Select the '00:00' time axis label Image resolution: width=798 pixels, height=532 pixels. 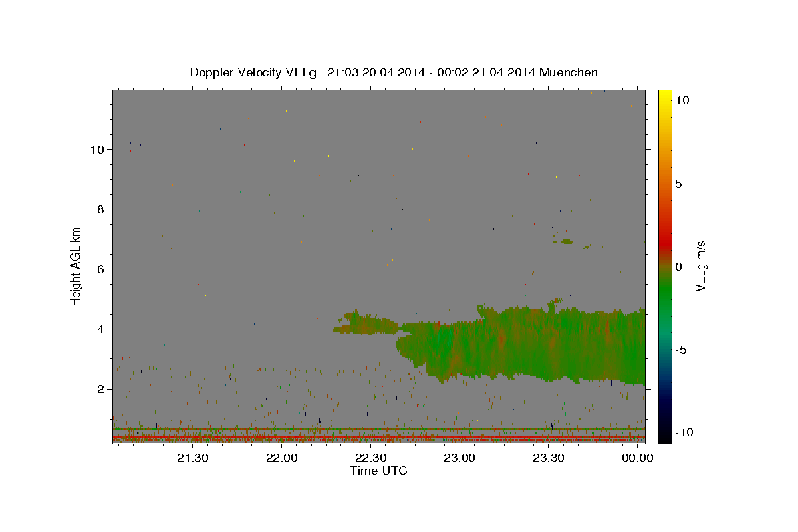point(637,458)
